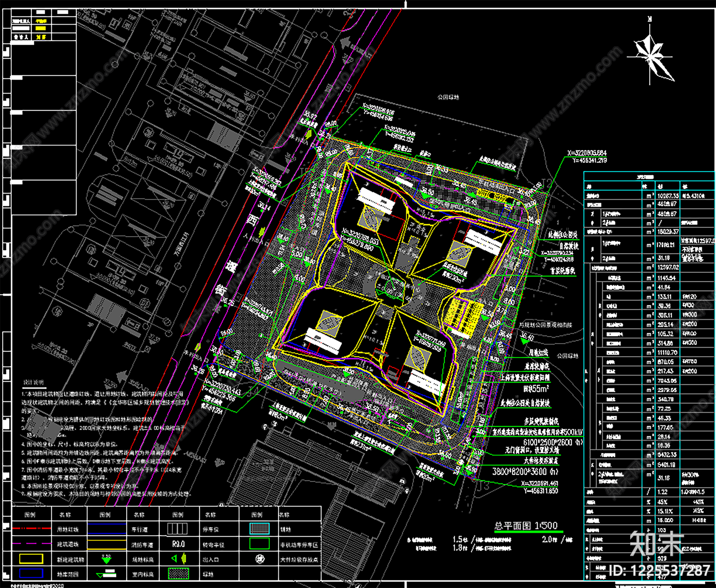Click the coordinate label X=3220691.461
716x588 pixels.
(x=539, y=483)
